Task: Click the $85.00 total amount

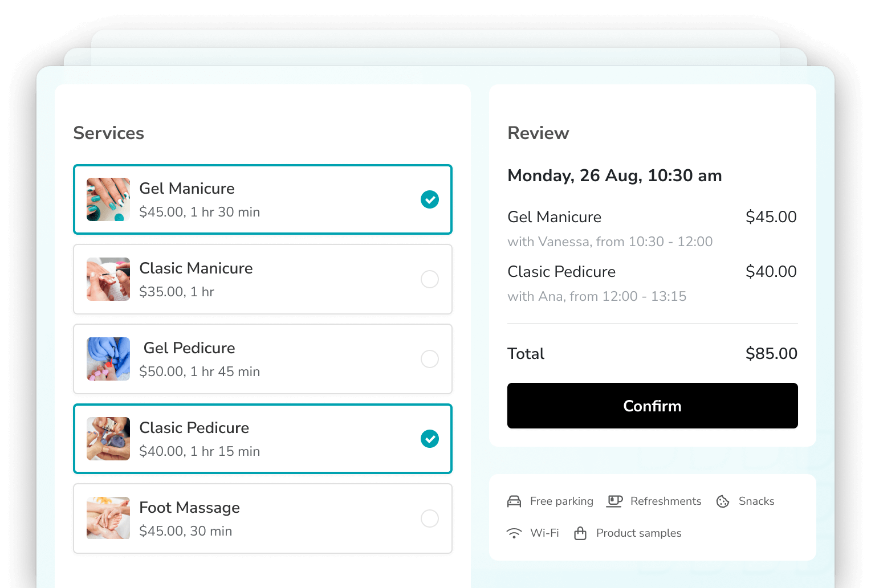Action: click(772, 354)
